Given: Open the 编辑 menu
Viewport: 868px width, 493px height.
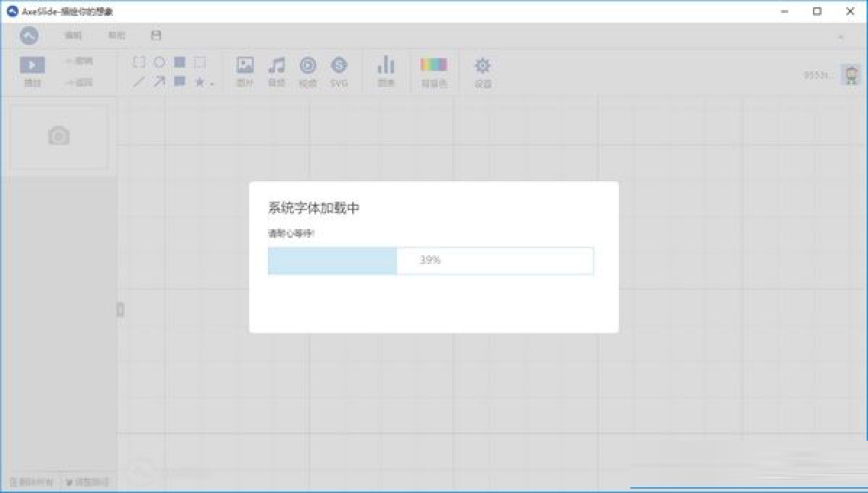Looking at the screenshot, I should point(73,36).
